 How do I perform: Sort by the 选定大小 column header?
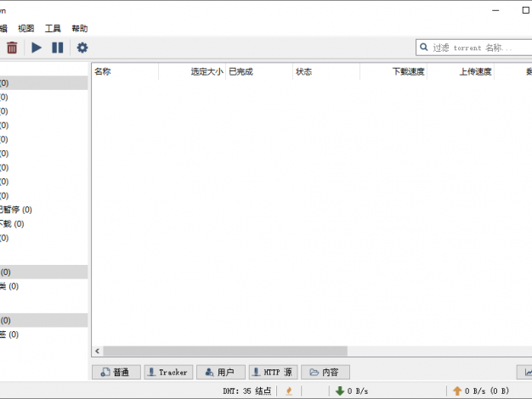click(x=192, y=71)
